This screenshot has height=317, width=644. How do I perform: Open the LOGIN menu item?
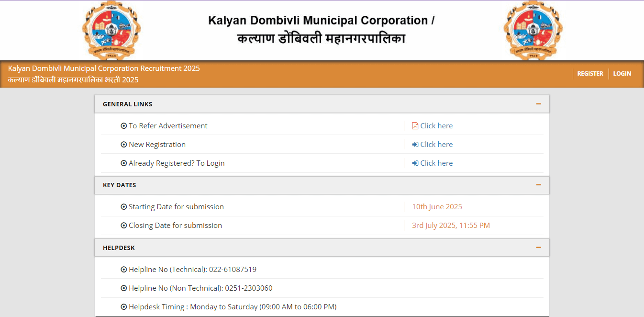(622, 74)
